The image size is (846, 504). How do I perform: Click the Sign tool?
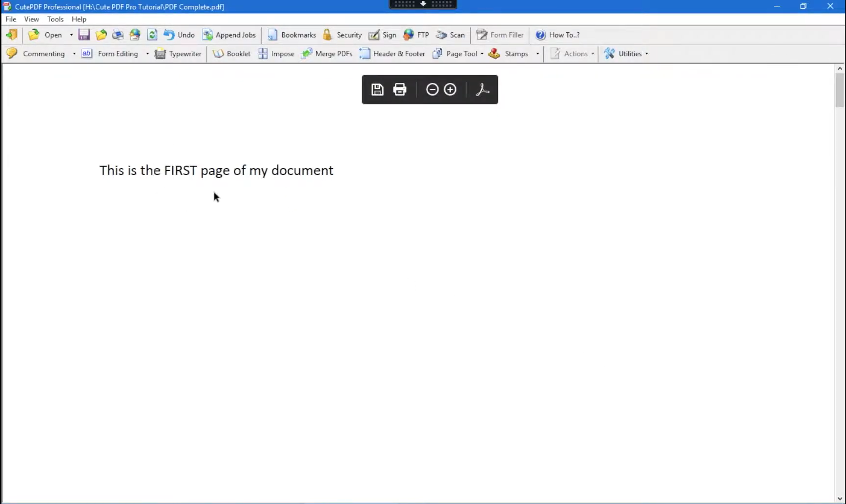pos(382,35)
